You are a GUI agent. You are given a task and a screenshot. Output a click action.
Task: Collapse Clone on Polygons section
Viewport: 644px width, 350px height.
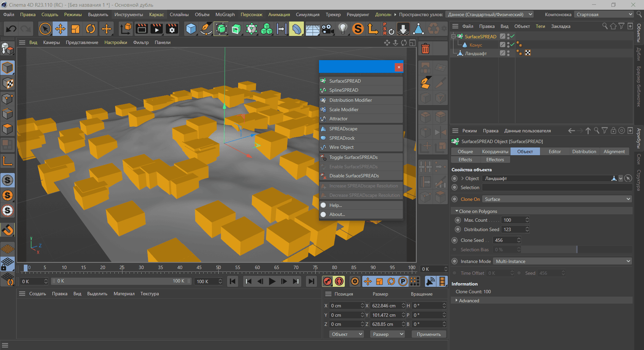[457, 211]
